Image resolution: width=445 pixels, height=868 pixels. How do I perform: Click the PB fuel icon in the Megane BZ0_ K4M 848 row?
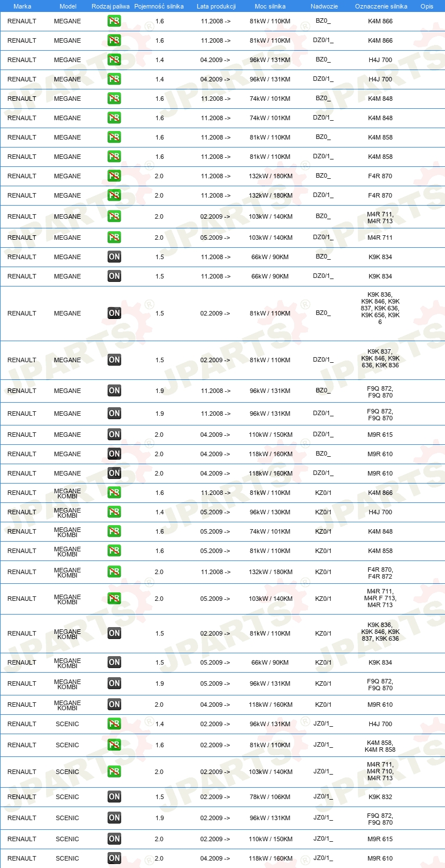114,99
